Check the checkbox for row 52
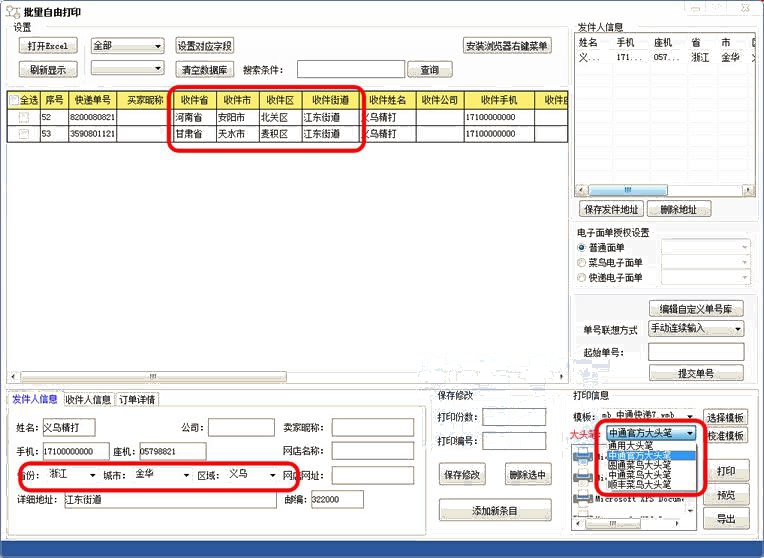Viewport: 764px width, 558px height. [x=24, y=117]
